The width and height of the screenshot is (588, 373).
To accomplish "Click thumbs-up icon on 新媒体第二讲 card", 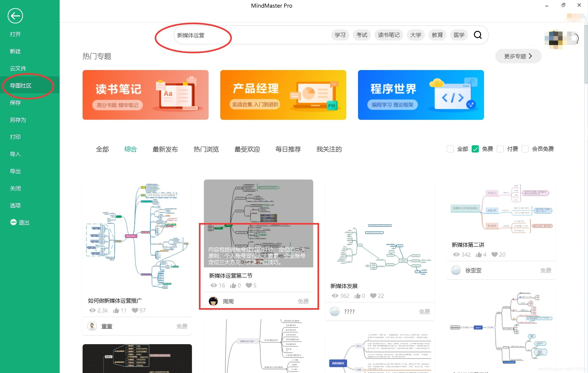I will click(478, 255).
